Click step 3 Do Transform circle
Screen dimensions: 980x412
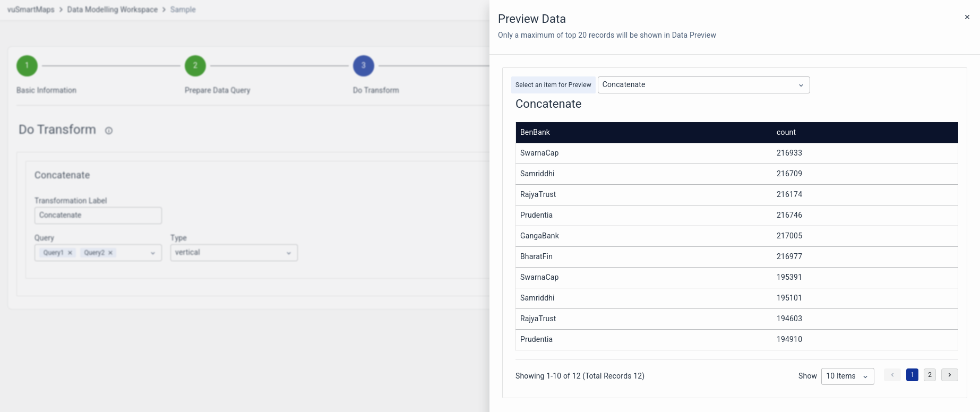[363, 66]
